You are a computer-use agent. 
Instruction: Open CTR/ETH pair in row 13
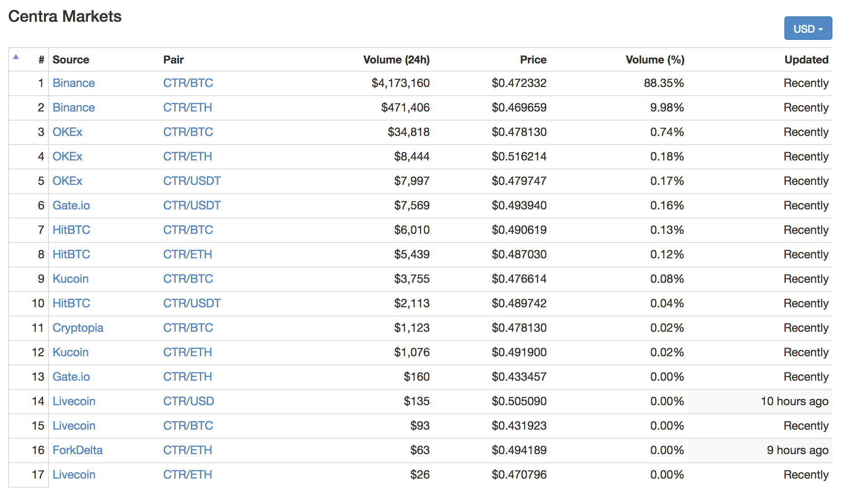(187, 377)
